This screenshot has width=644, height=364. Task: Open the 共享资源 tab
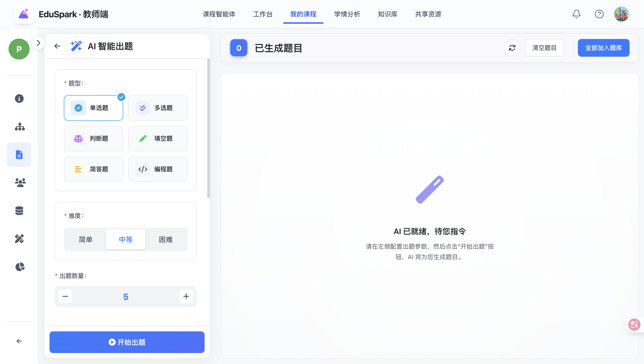(428, 14)
